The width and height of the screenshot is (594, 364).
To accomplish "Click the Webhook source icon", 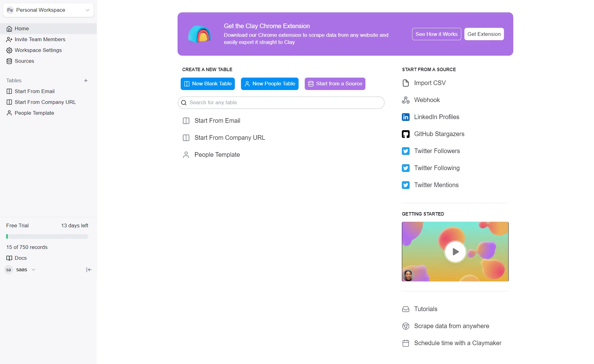I will click(x=406, y=100).
